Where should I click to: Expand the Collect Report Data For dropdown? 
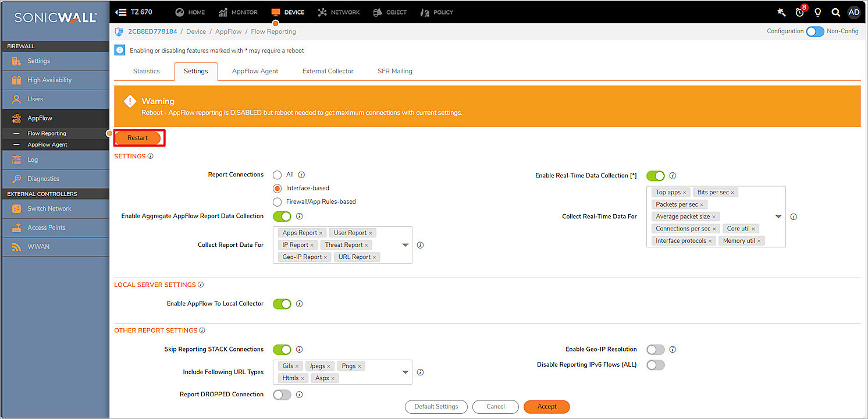point(405,245)
